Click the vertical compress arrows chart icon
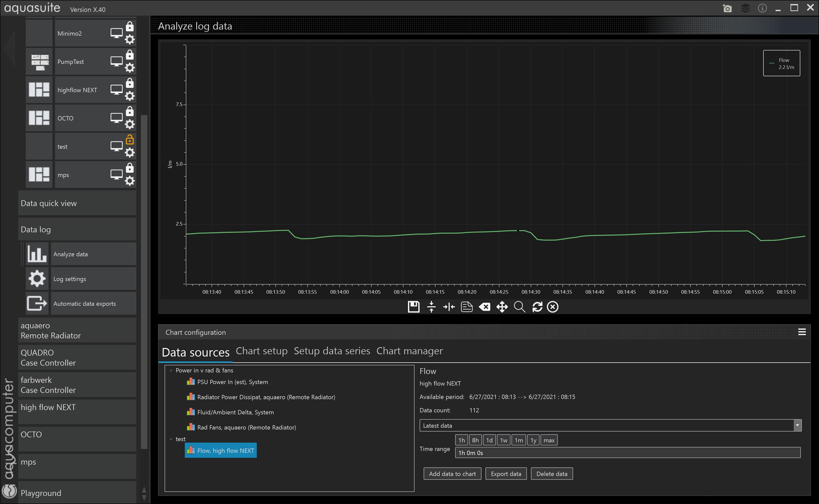The width and height of the screenshot is (819, 504). tap(431, 307)
